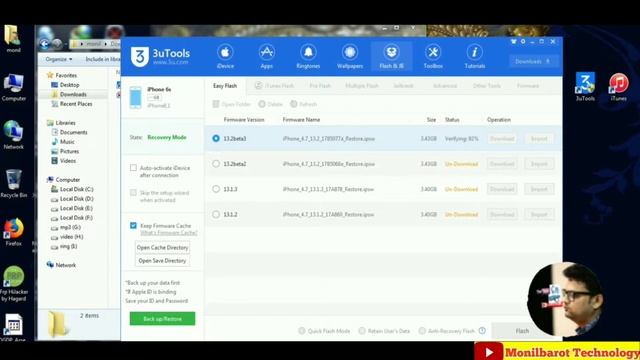Expand Network in Explorer tree
The width and height of the screenshot is (640, 360).
[61, 265]
